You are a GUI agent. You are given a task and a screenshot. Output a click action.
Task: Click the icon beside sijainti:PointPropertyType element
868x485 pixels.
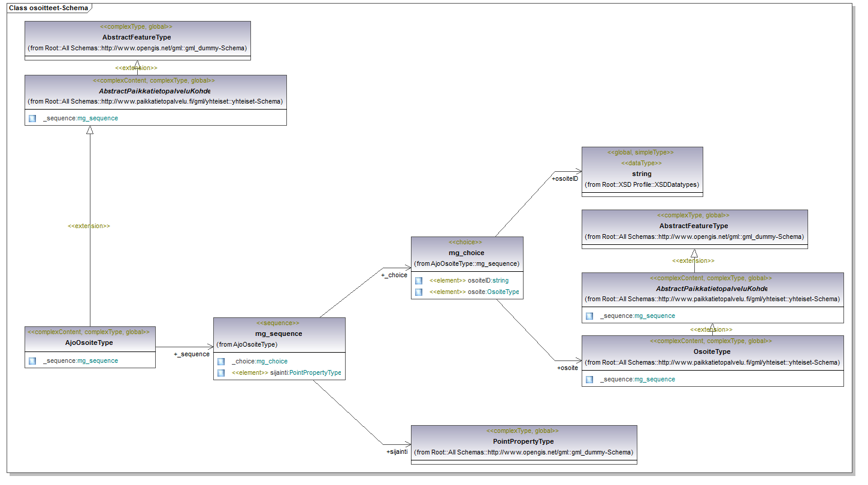[x=221, y=373]
